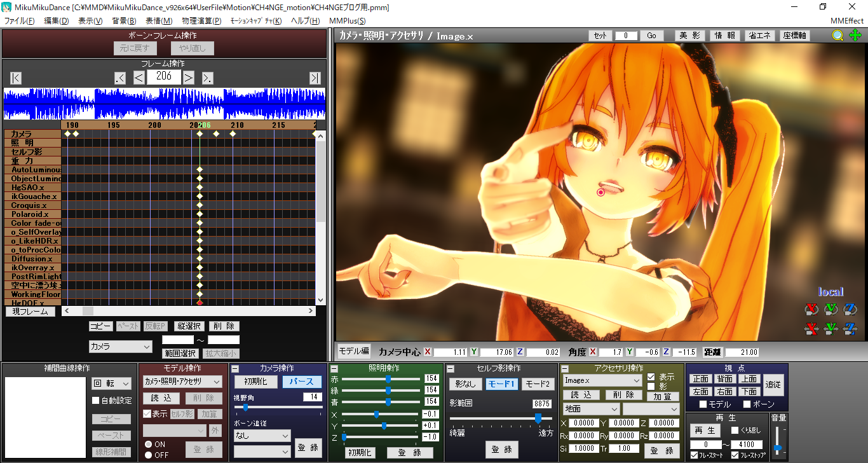The width and height of the screenshot is (868, 463).
Task: Enable the accessory 影 checkbox
Action: 651,386
